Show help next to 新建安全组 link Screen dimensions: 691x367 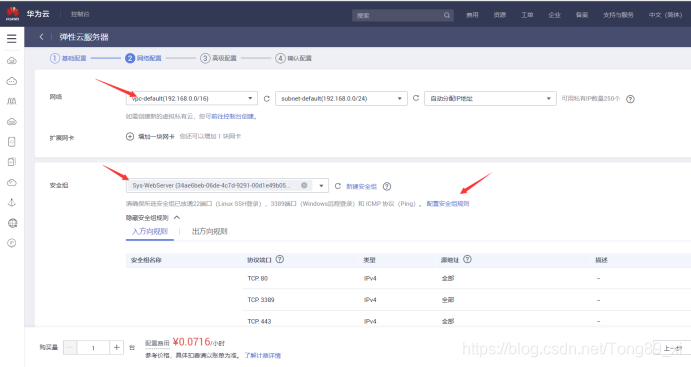pyautogui.click(x=386, y=186)
